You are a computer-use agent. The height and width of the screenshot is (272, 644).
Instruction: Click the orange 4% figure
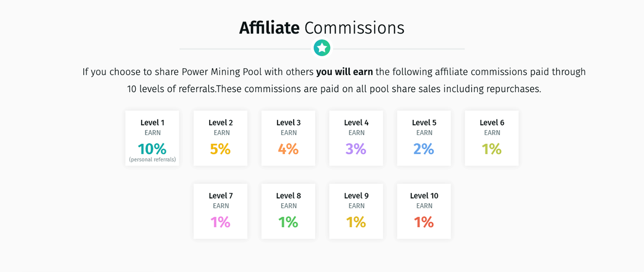click(288, 149)
